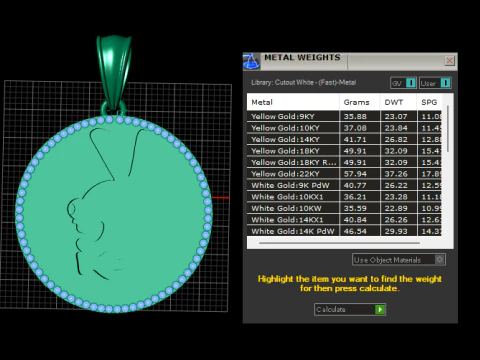Screen dimensions: 480x360
Task: Select the pendant bail in the viewport
Action: (x=114, y=72)
